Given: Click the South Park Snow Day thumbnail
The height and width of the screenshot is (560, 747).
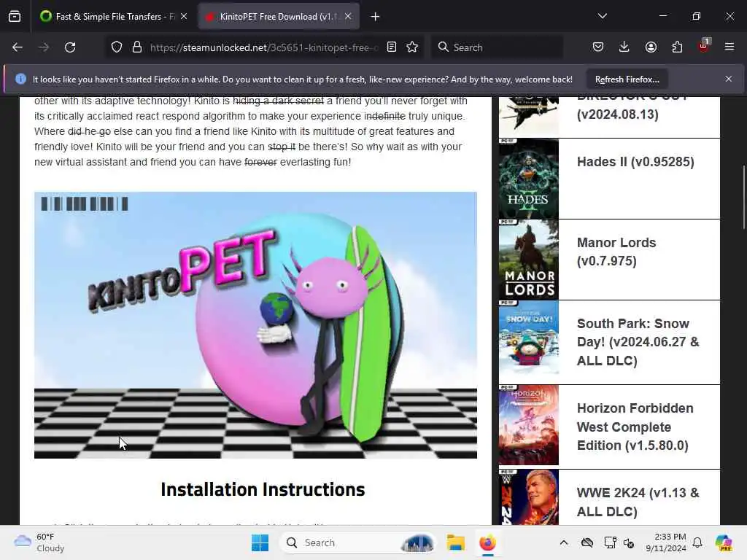Looking at the screenshot, I should 528,338.
